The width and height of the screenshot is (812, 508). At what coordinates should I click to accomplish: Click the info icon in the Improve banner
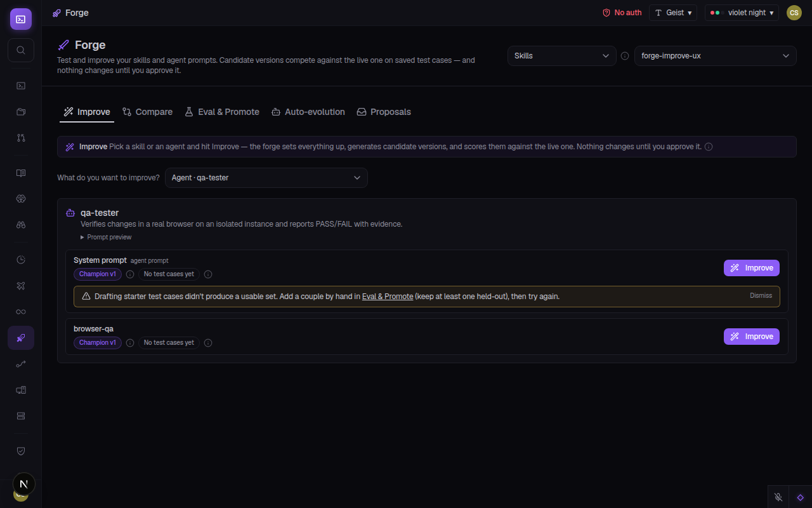pos(709,147)
